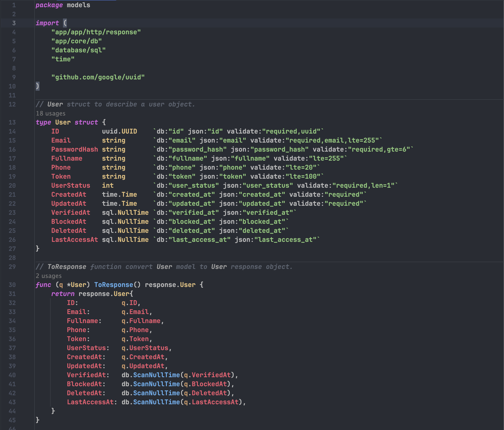Image resolution: width=504 pixels, height=430 pixels.
Task: Click the 'uuid.UUID' type on line 14
Action: click(x=119, y=132)
